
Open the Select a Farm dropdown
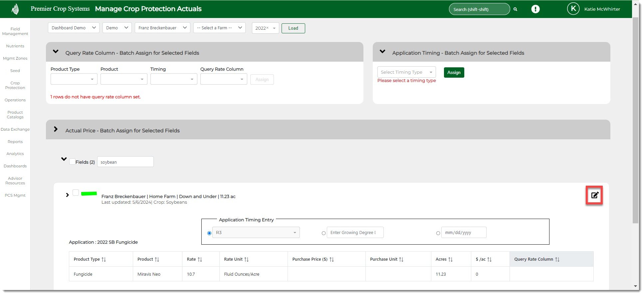click(x=219, y=28)
